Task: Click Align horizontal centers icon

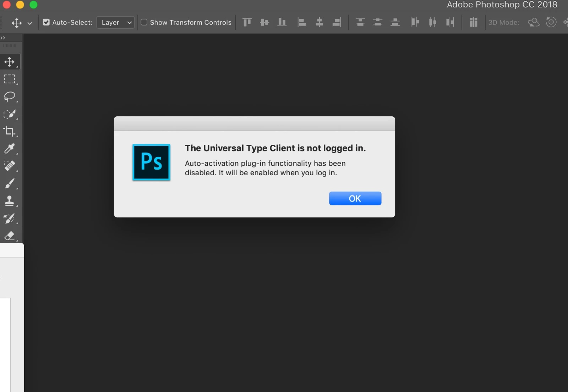Action: click(319, 22)
